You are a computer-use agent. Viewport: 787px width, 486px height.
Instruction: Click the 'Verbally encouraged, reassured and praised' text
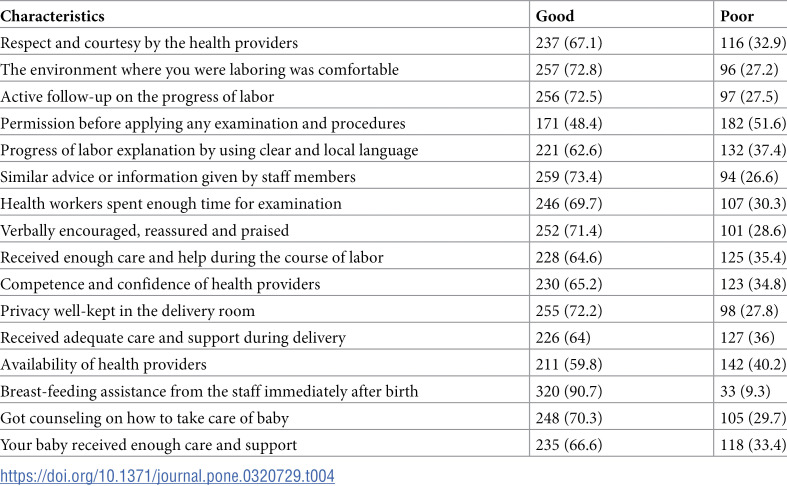coord(145,230)
